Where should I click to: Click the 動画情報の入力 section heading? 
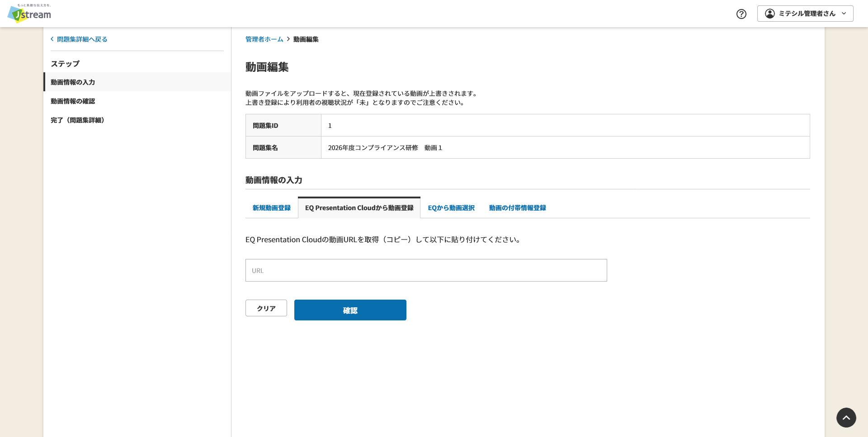coord(274,180)
